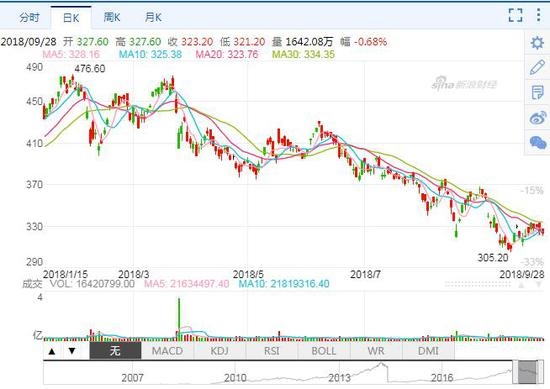Expand chart to fullscreen
Image resolution: width=550 pixels, height=389 pixels.
pyautogui.click(x=515, y=15)
